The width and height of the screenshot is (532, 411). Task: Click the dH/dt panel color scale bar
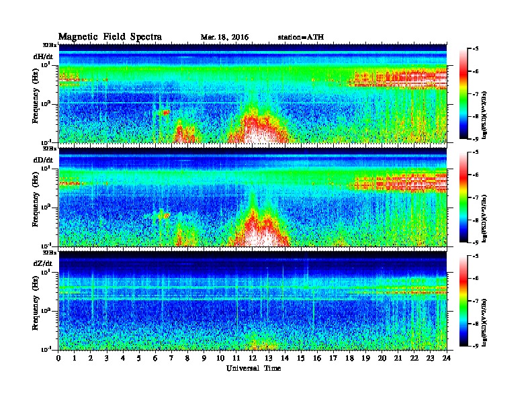click(463, 94)
